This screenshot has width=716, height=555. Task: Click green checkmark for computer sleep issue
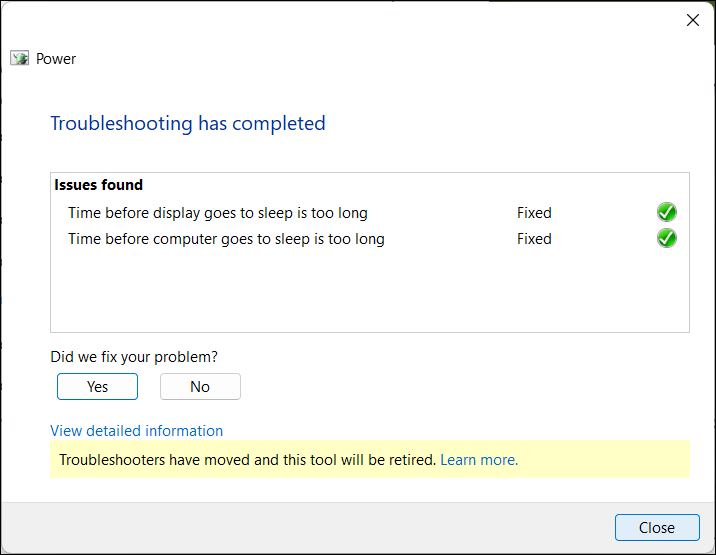pyautogui.click(x=667, y=238)
